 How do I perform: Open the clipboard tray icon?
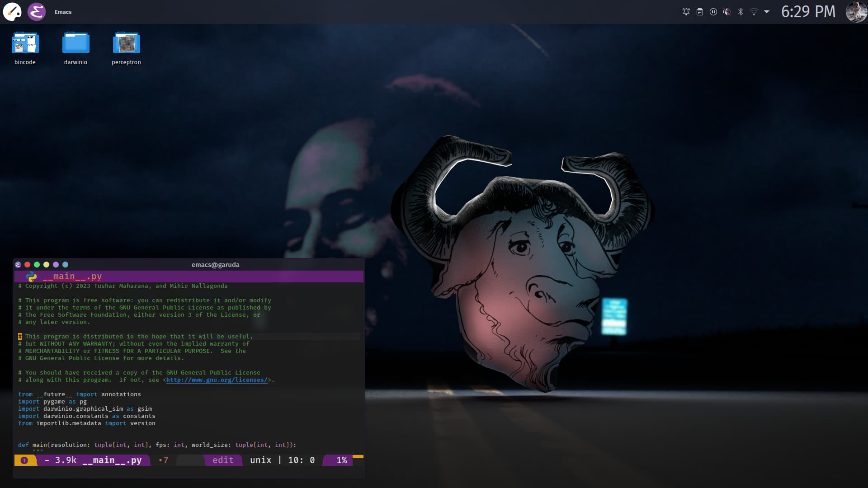pyautogui.click(x=700, y=12)
